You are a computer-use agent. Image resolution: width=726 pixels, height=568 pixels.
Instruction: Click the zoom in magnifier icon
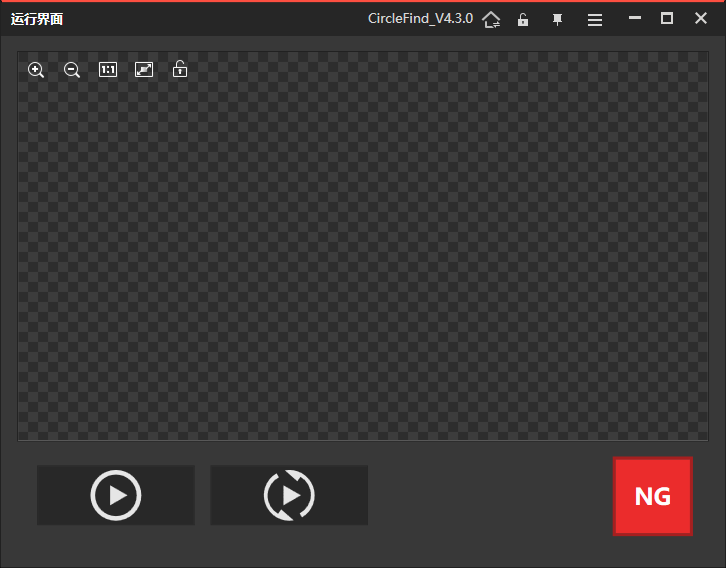[36, 70]
